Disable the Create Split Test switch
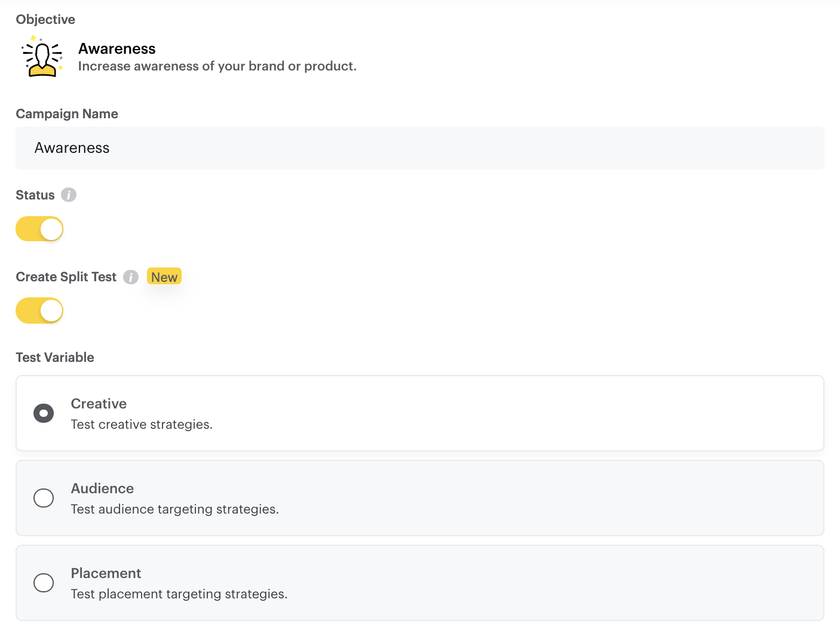 point(39,311)
